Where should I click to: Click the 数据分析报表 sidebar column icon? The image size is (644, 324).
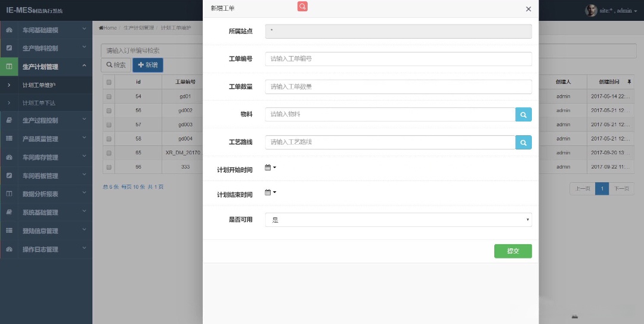tap(9, 194)
